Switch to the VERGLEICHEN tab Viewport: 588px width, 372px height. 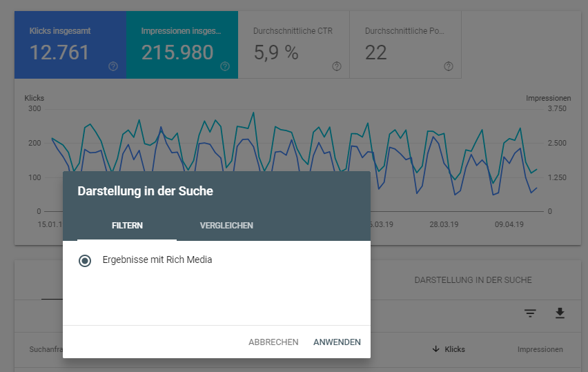(226, 226)
